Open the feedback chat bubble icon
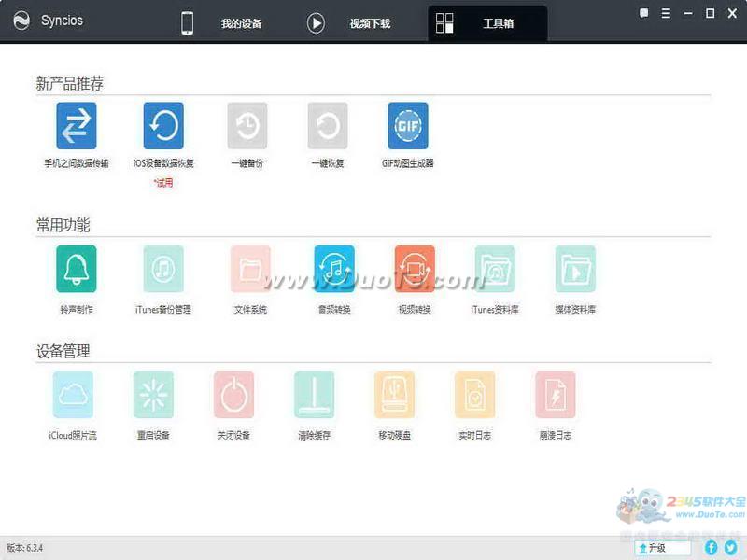This screenshot has height=560, width=747. pos(643,13)
